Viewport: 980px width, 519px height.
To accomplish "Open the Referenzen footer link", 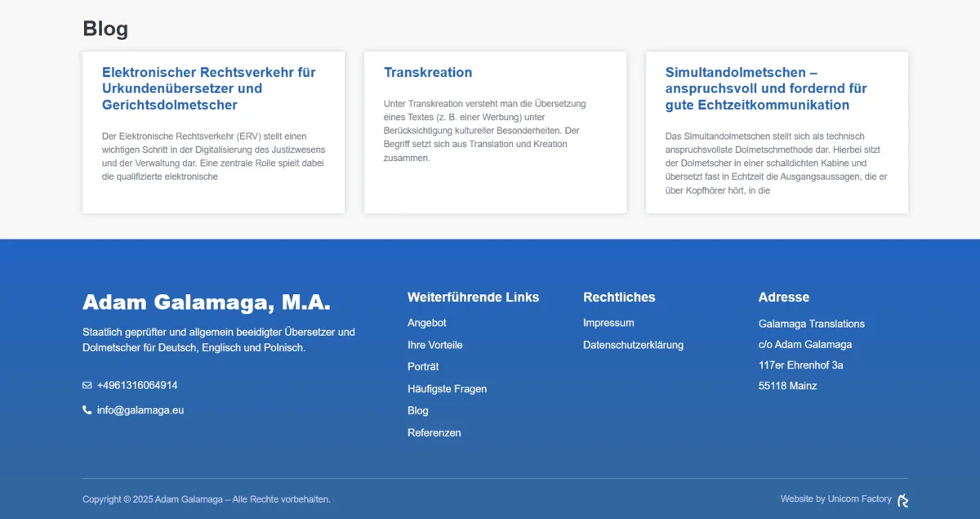I will [434, 432].
